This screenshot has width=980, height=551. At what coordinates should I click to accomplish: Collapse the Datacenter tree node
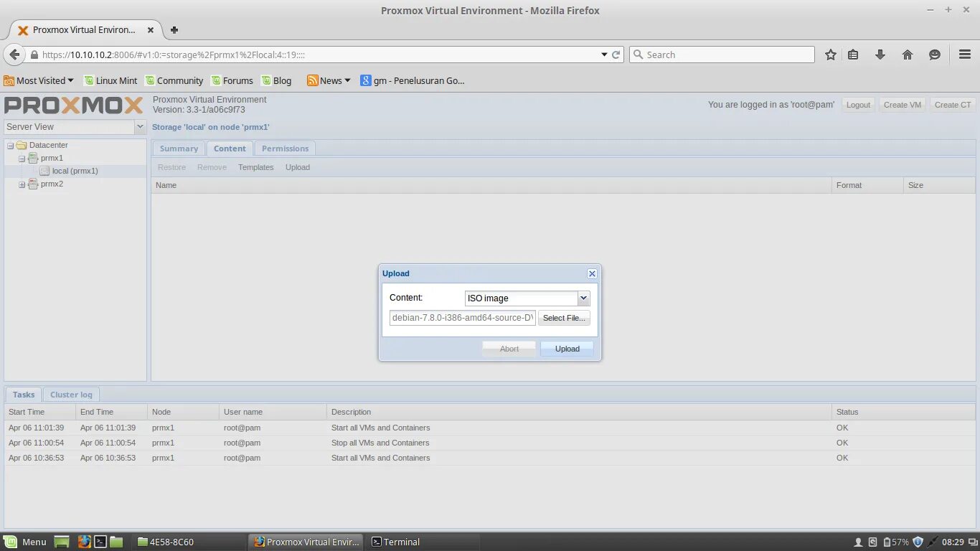(x=11, y=146)
